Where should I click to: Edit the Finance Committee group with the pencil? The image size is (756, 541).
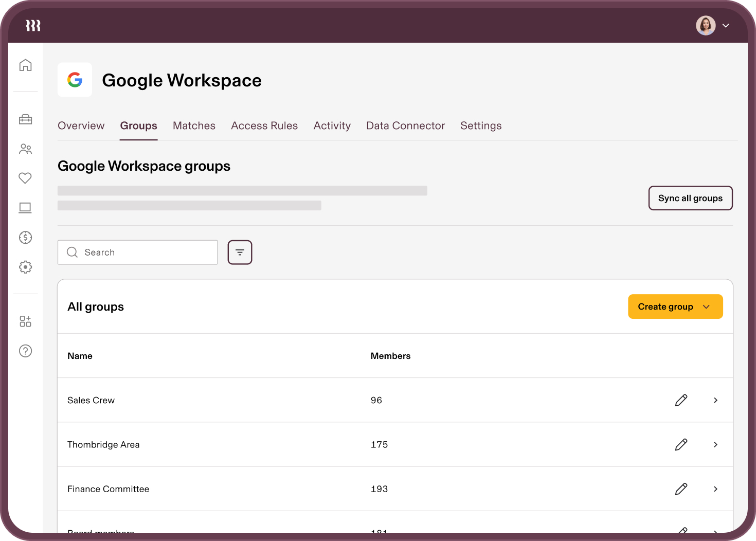681,489
